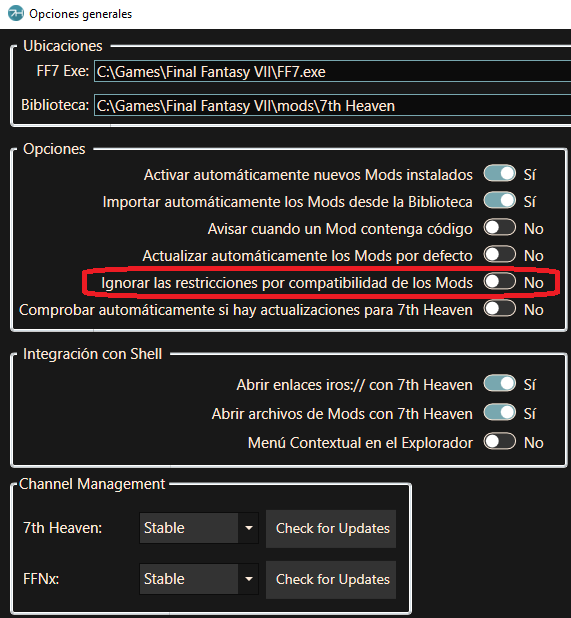Enable Ignorar las restricciones por compatibilidad switch
The height and width of the screenshot is (618, 571).
click(500, 282)
